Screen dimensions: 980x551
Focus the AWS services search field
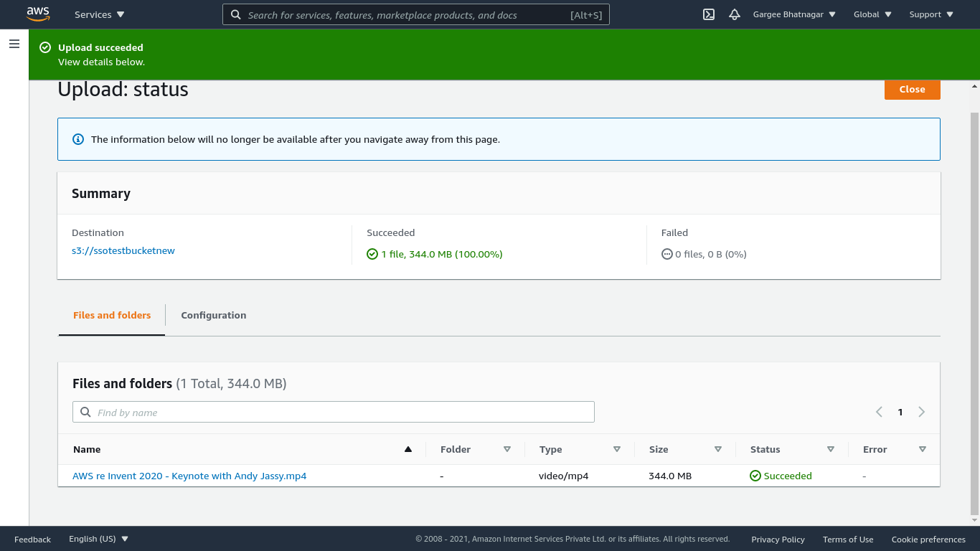coord(416,14)
